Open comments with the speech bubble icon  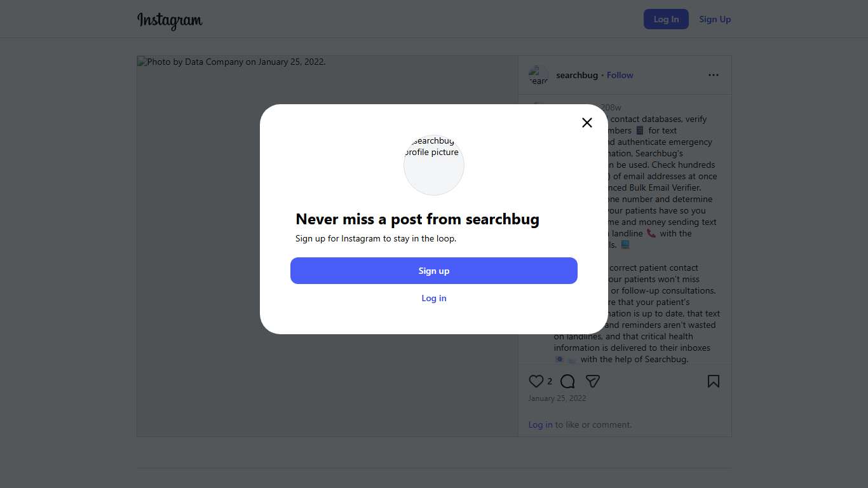[x=567, y=381]
